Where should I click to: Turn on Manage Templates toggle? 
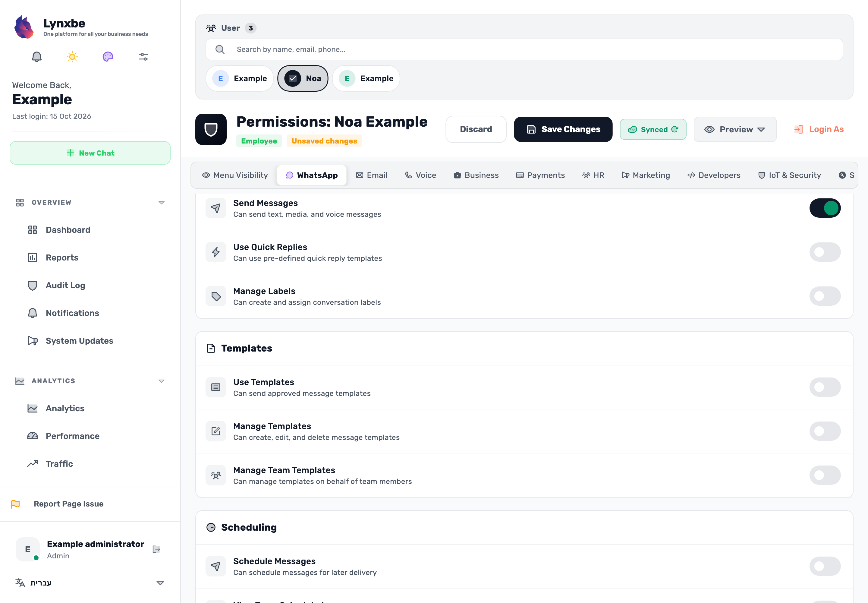point(825,431)
